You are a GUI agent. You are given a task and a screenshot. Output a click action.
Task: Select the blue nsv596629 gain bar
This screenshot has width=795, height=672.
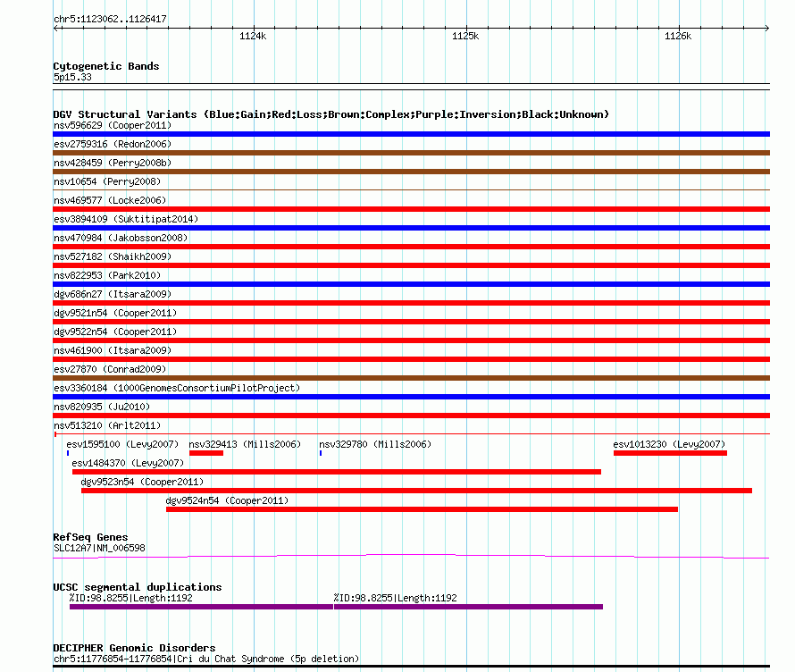coord(411,134)
